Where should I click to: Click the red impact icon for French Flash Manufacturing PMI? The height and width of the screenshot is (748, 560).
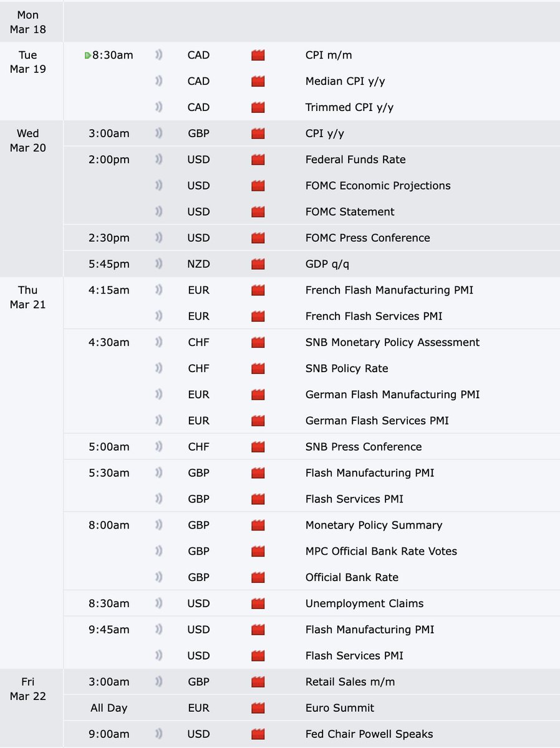(258, 290)
